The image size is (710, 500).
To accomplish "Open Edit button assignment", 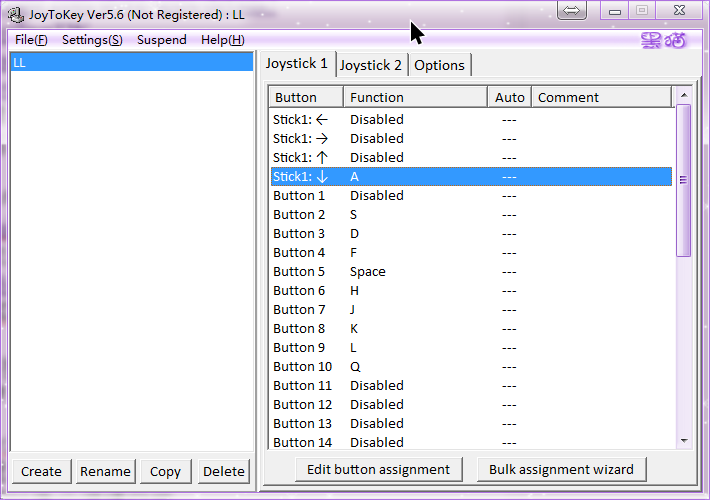I will [x=378, y=469].
